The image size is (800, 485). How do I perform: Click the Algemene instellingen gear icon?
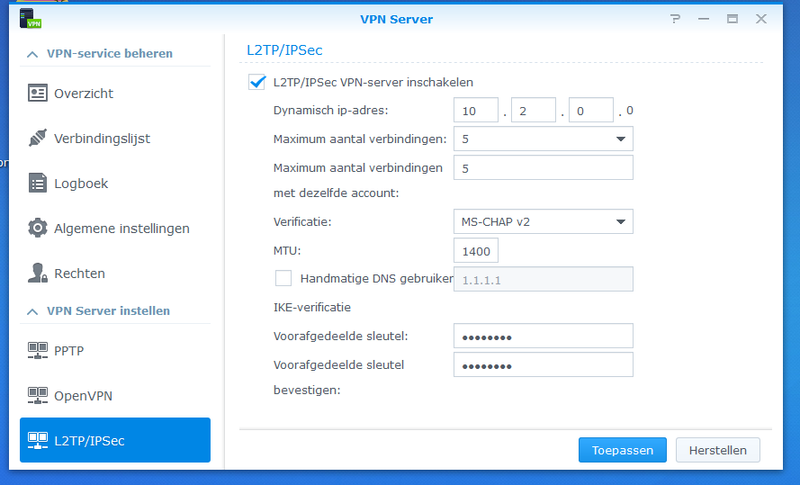(38, 228)
